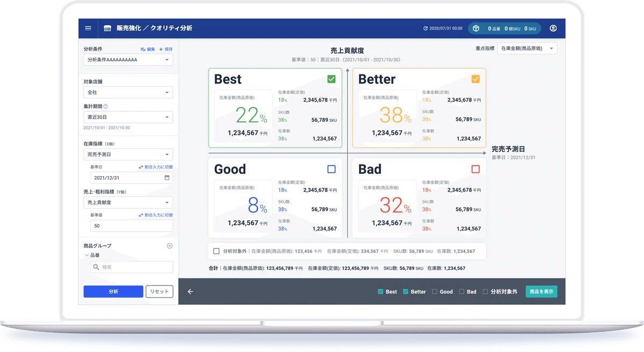Click the 販売強化 / クオリティ分析 page title
Image resolution: width=644 pixels, height=352 pixels.
tap(154, 28)
